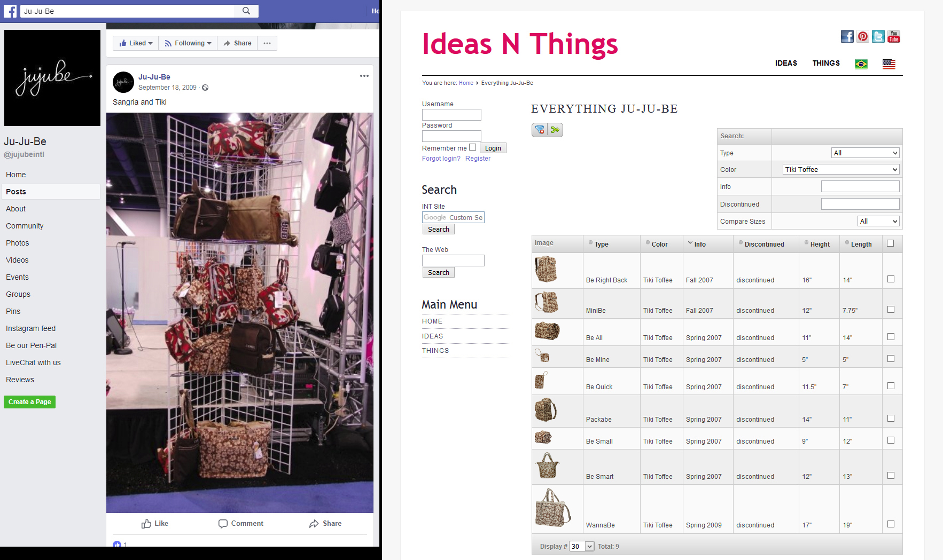Expand the Liked dropdown button

[x=136, y=43]
